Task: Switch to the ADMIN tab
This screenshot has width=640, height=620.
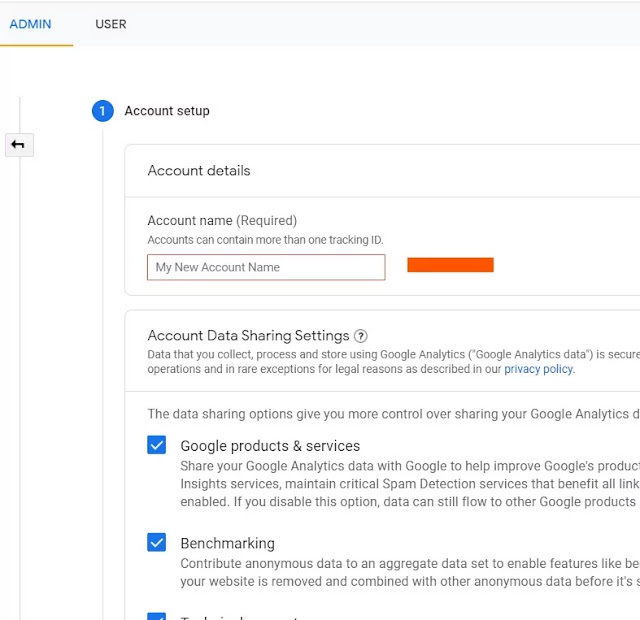Action: pyautogui.click(x=30, y=24)
